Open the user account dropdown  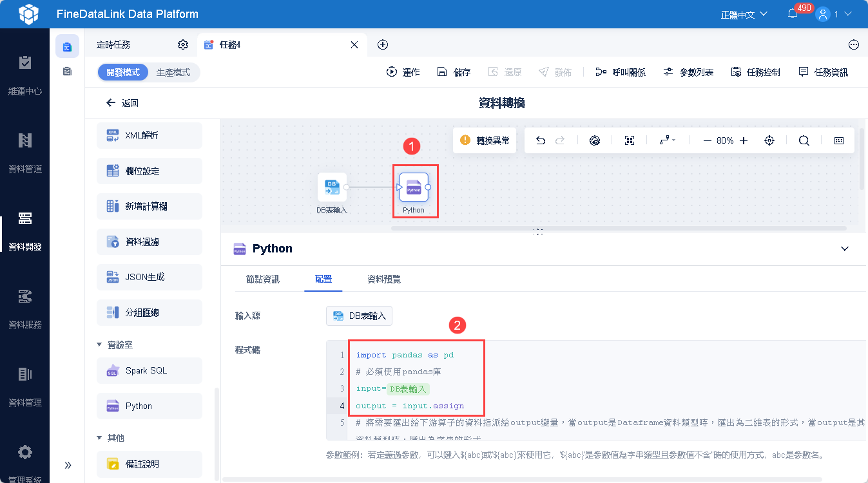point(834,14)
